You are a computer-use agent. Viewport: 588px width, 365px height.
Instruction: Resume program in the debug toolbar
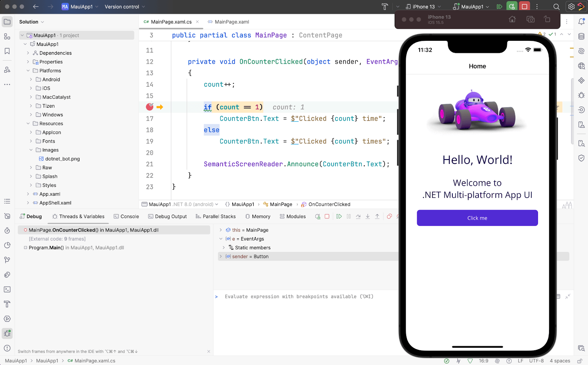coord(339,217)
